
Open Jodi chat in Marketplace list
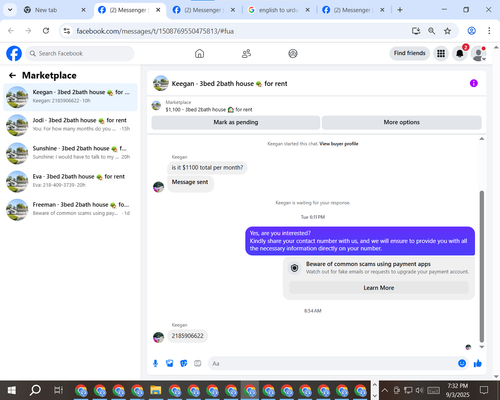coord(70,125)
